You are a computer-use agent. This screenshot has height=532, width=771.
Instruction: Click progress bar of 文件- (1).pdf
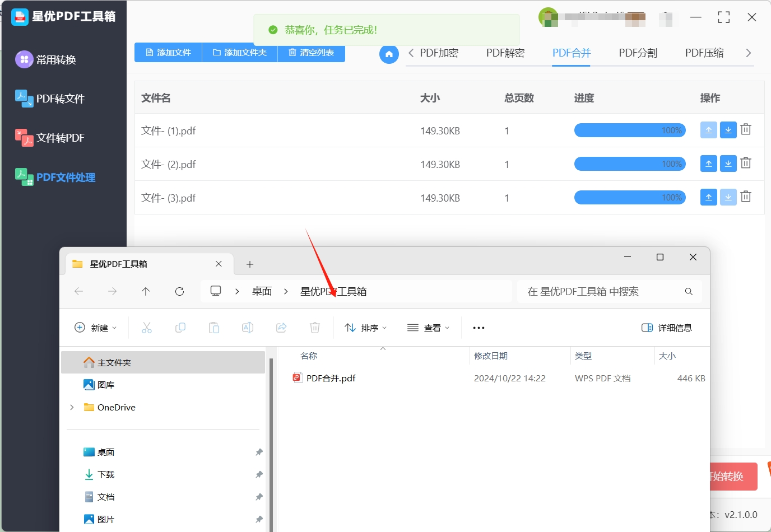pos(630,130)
